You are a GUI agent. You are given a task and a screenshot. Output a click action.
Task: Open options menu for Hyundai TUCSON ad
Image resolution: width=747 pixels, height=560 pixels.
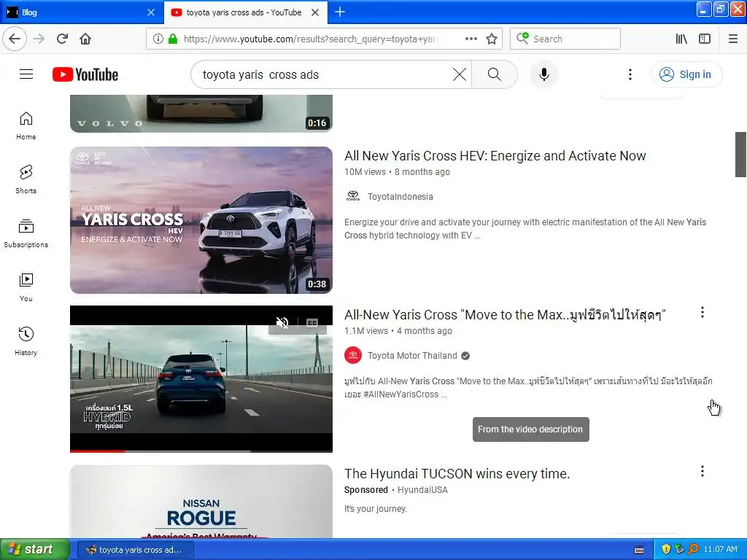(x=703, y=472)
